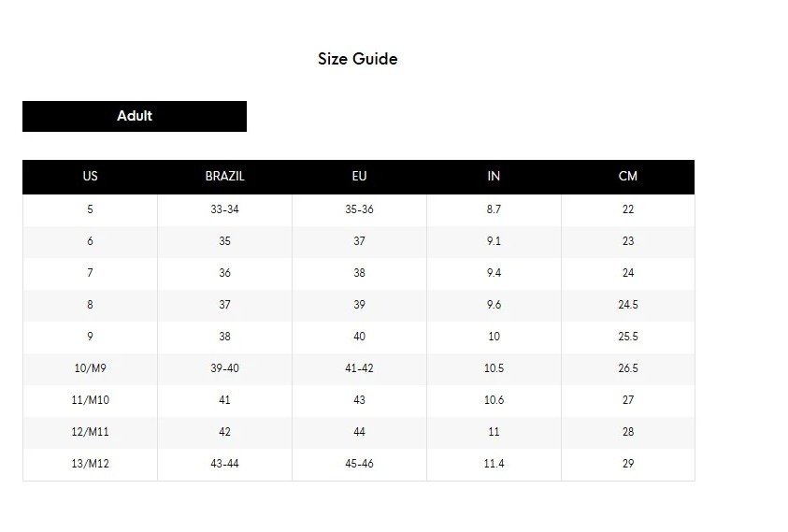Image resolution: width=788 pixels, height=532 pixels.
Task: Click the 24.5 centimeter cell
Action: tap(628, 305)
